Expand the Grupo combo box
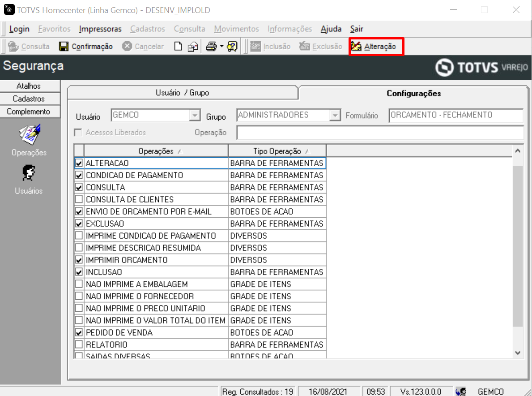Screen dimensions: 532x396 pos(335,115)
